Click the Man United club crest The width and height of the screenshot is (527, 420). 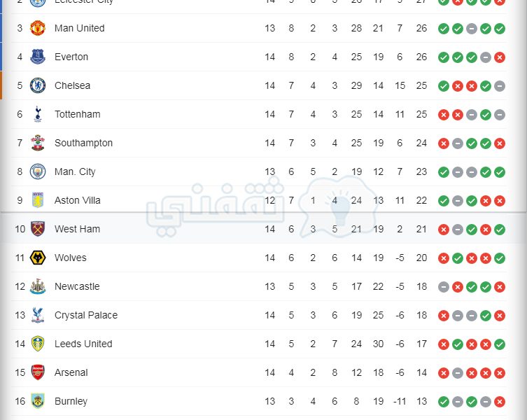(x=38, y=28)
